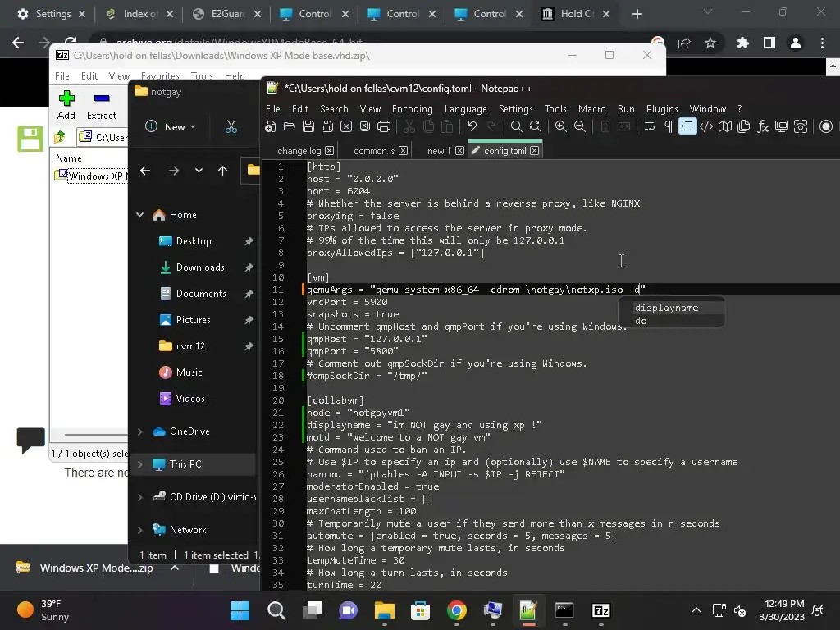840x630 pixels.
Task: Close current document via toolbar icon
Action: pos(346,126)
